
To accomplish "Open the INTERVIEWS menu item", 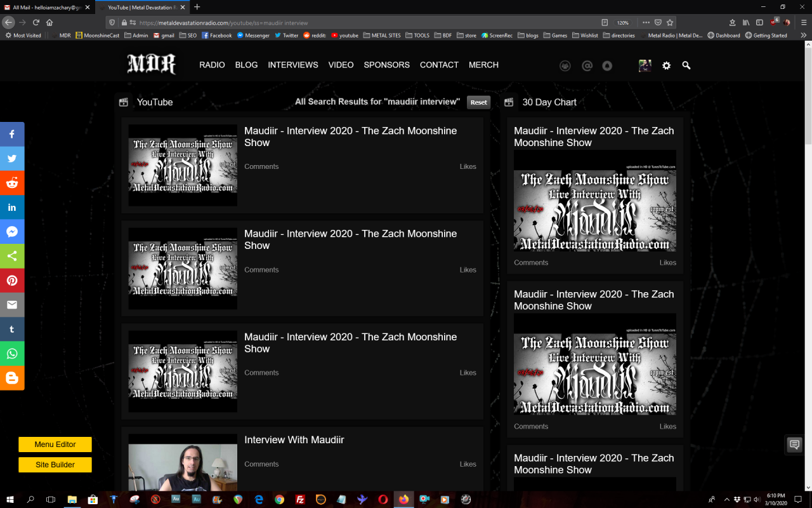I will pyautogui.click(x=293, y=65).
